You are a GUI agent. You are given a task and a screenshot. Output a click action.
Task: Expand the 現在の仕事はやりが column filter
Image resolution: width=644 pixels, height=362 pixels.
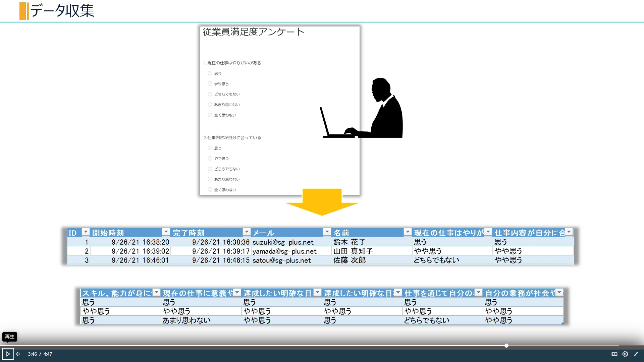coord(488,232)
